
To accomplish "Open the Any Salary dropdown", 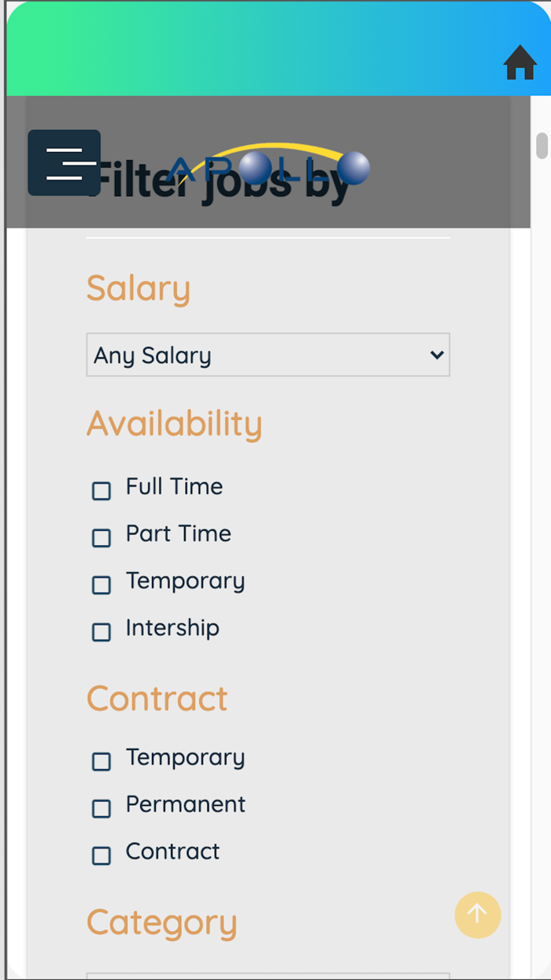I will pyautogui.click(x=268, y=355).
